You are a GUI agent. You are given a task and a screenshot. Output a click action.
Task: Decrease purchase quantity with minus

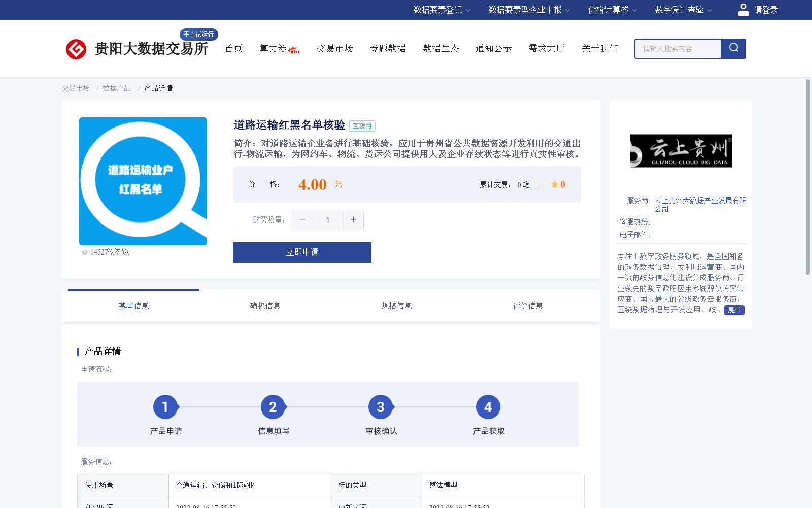tap(302, 220)
